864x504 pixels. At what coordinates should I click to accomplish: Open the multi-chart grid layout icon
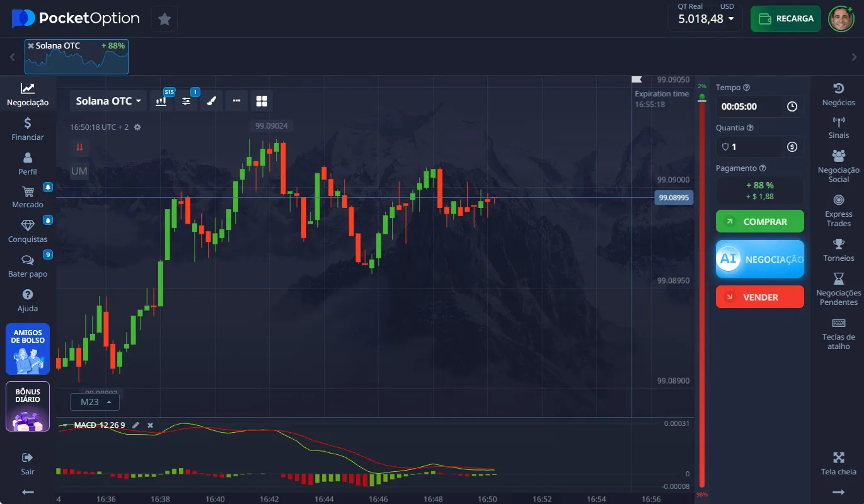262,101
